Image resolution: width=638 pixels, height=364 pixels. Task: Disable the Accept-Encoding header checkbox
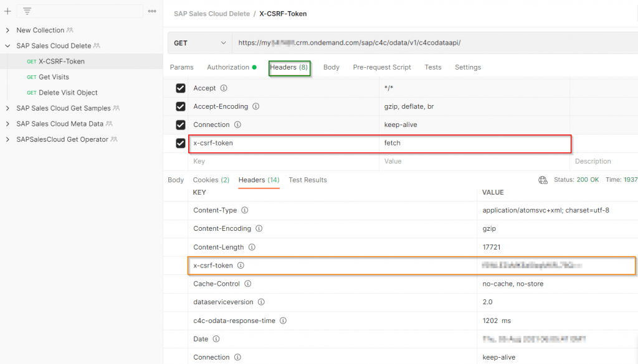(x=181, y=107)
